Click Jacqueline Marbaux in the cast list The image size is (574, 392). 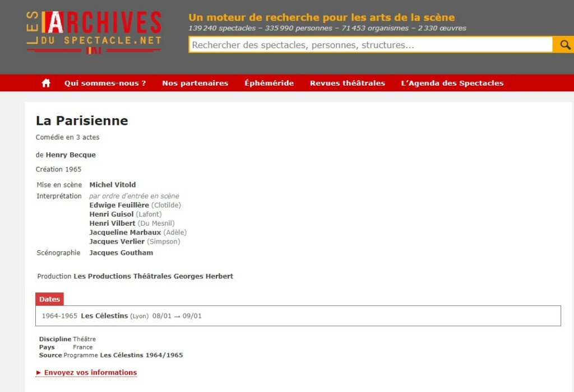[x=125, y=232]
